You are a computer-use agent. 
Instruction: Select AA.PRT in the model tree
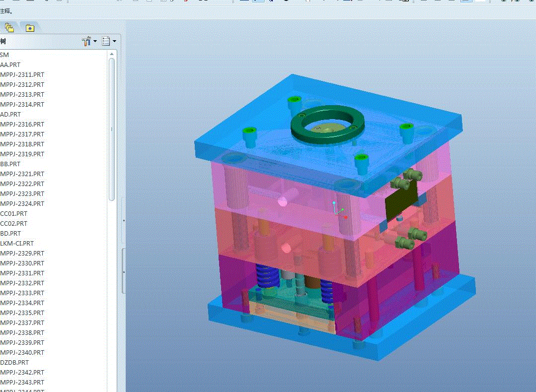pyautogui.click(x=10, y=65)
